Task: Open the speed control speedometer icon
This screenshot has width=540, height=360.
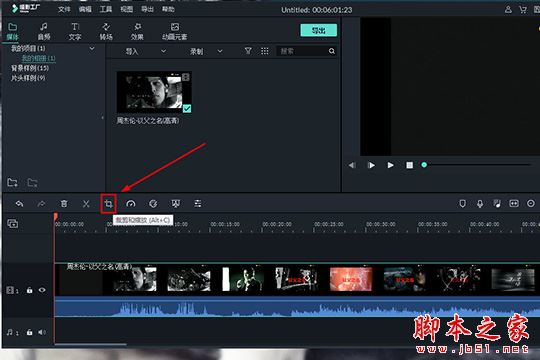Action: pyautogui.click(x=131, y=204)
